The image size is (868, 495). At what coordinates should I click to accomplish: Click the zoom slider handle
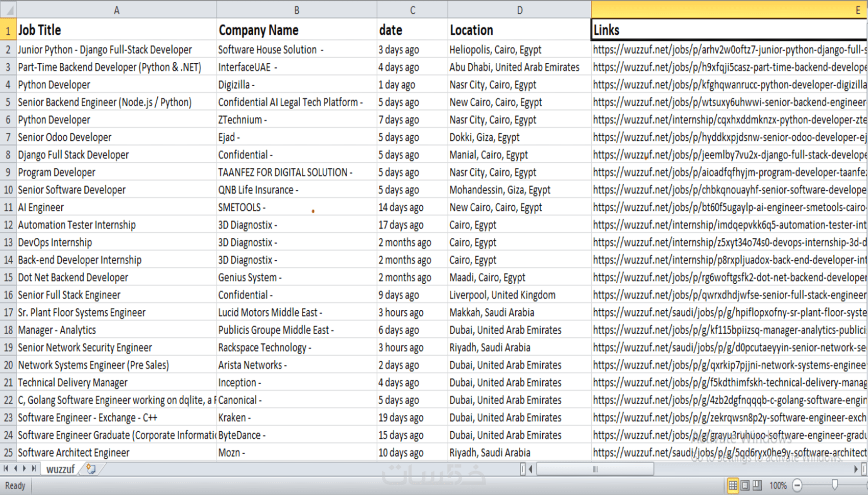click(x=835, y=485)
